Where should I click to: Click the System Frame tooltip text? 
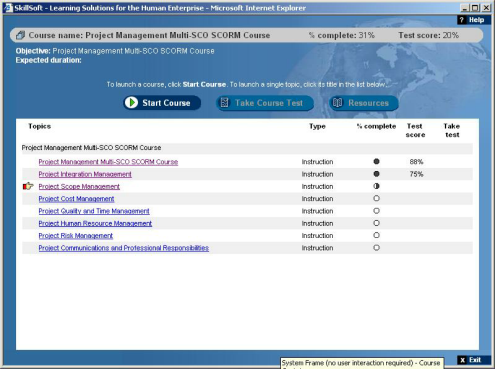click(361, 363)
